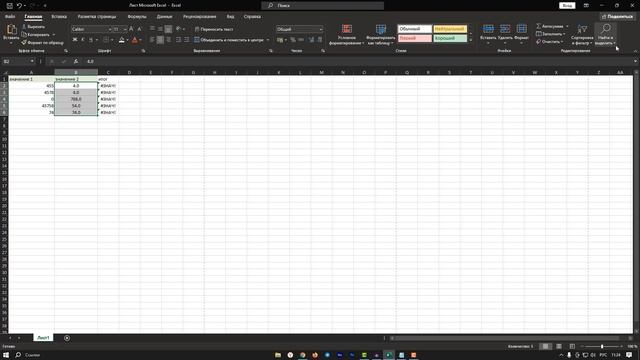Open Format as Table (Форматировать как таблицу)

point(381,34)
